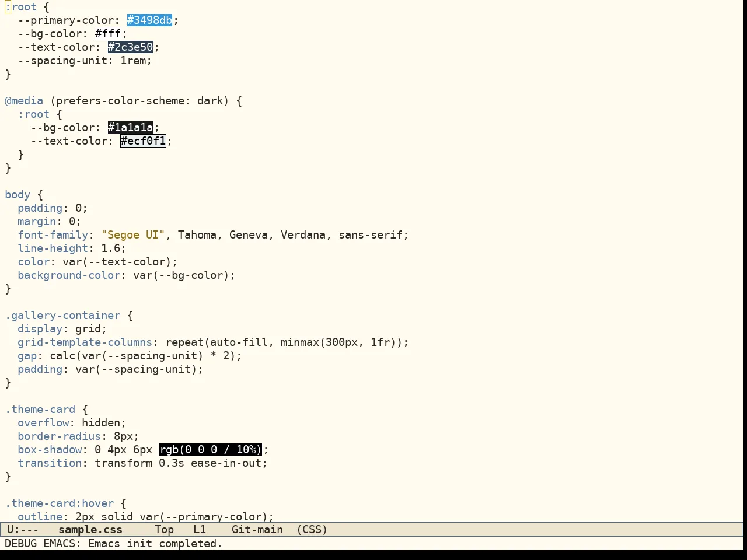Click the #ecf0f1 dark text color value
Viewport: 747px width, 560px height.
[143, 141]
